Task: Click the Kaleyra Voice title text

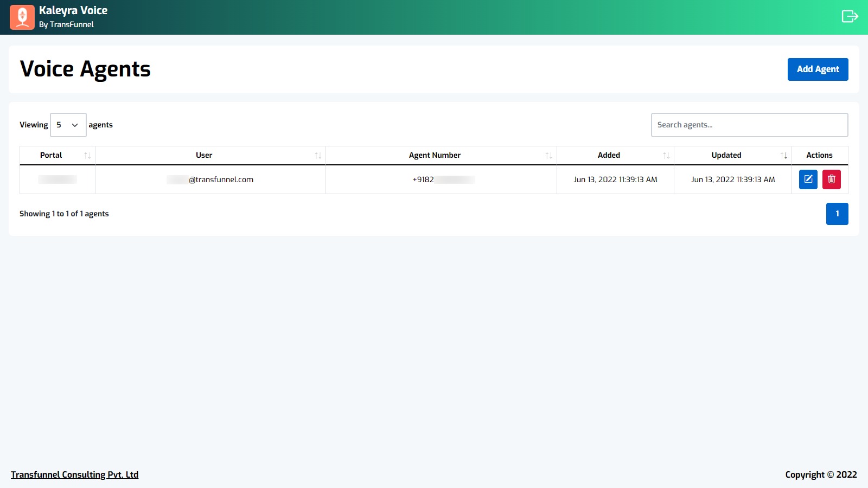Action: (73, 10)
